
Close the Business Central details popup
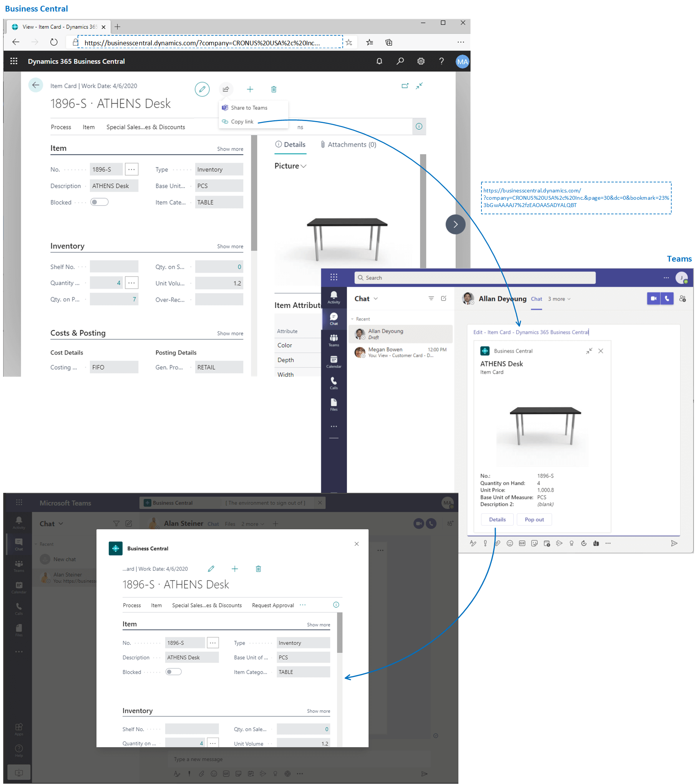pyautogui.click(x=357, y=544)
